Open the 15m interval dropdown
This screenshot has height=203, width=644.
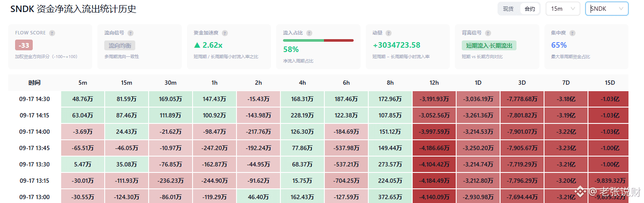563,9
